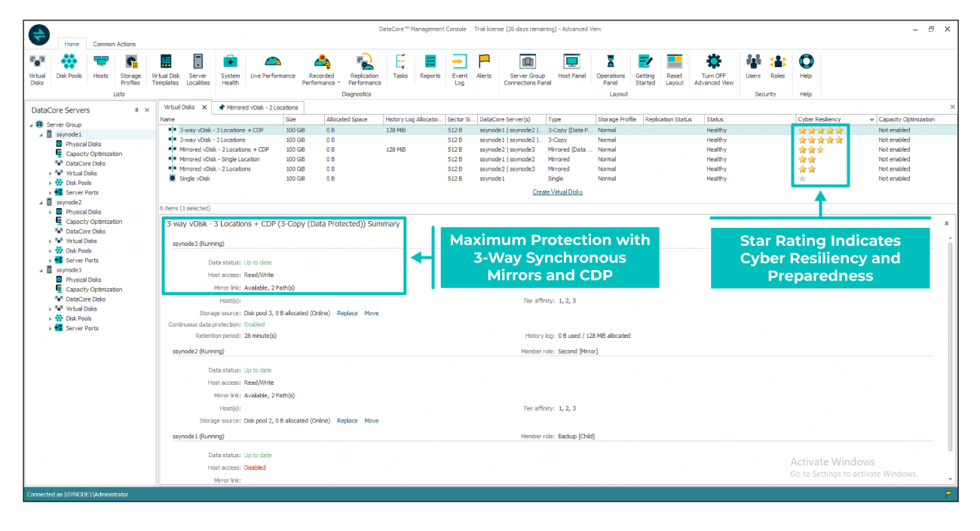980x531 pixels.
Task: Open the Recorded Performance dropdown arrow
Action: click(338, 83)
